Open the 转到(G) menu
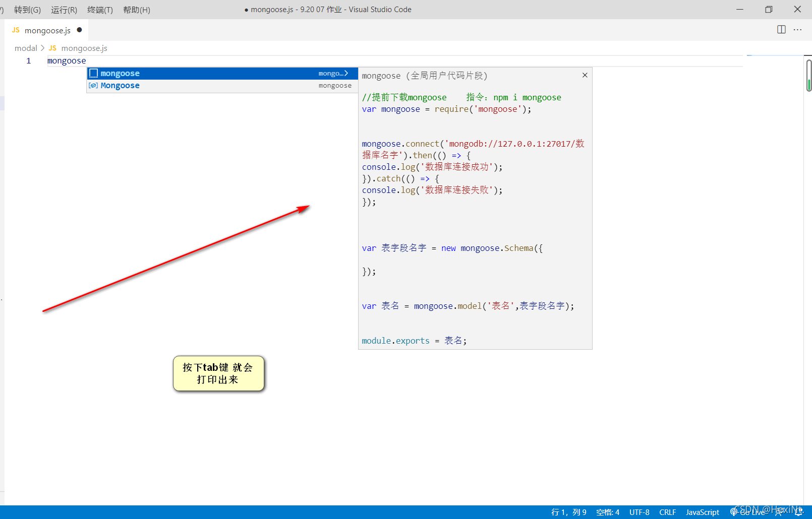812x519 pixels. tap(27, 10)
